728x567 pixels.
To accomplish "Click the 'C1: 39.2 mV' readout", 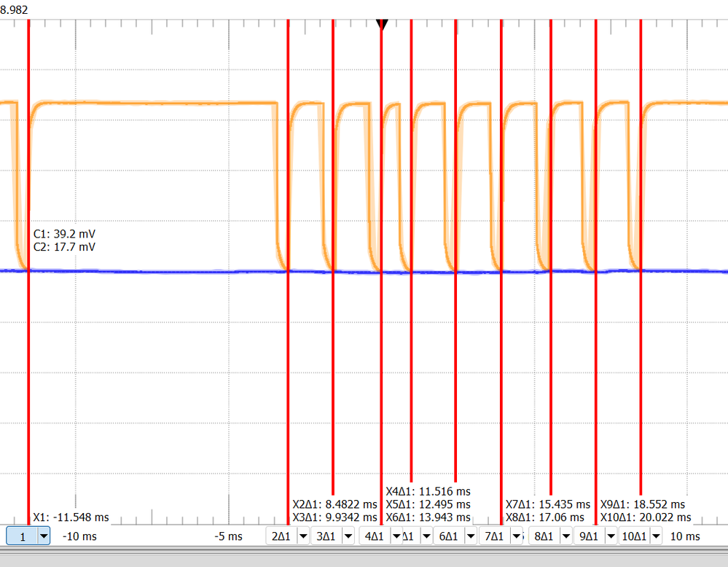I will [x=65, y=234].
